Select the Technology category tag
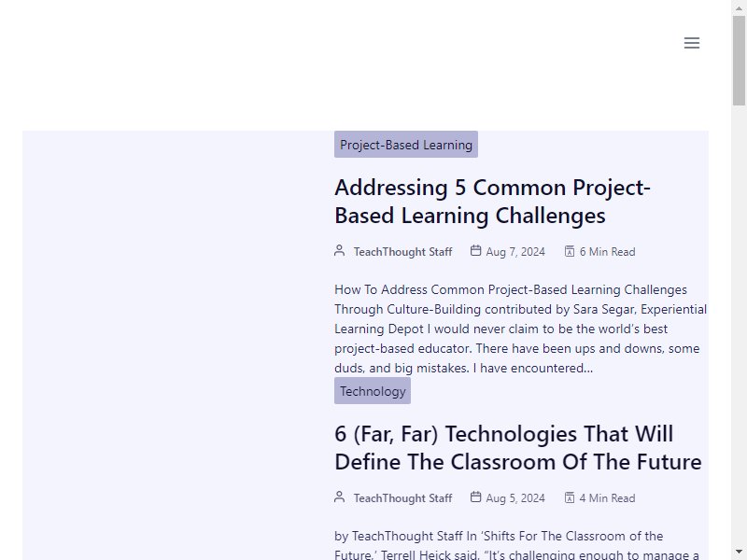The width and height of the screenshot is (747, 560). coord(373,391)
